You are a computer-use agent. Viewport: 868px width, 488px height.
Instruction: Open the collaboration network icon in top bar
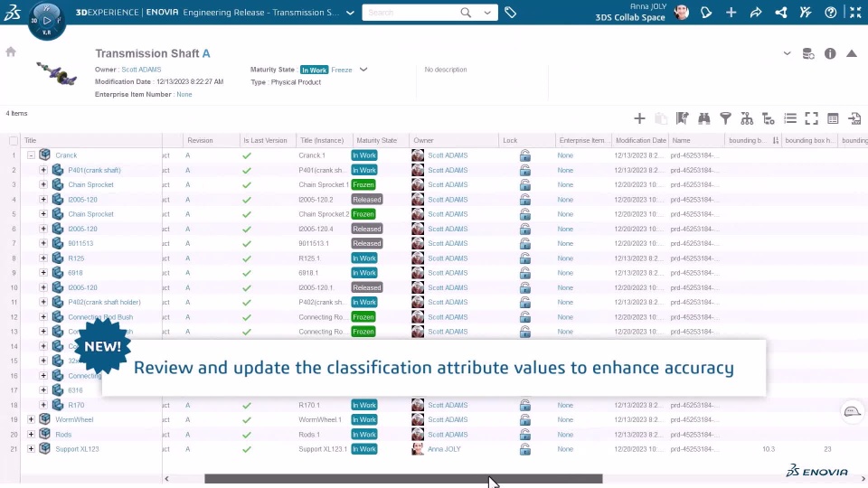point(780,12)
